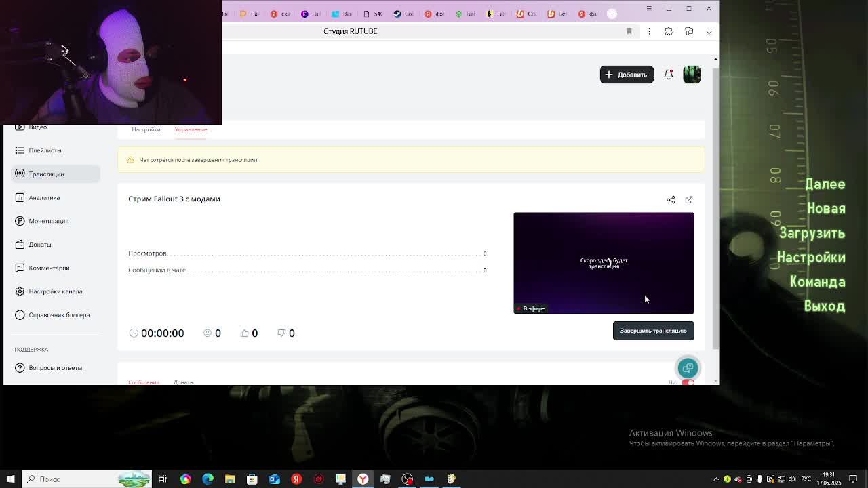868x488 pixels.
Task: Click the Просмотров stat row
Action: [307, 253]
